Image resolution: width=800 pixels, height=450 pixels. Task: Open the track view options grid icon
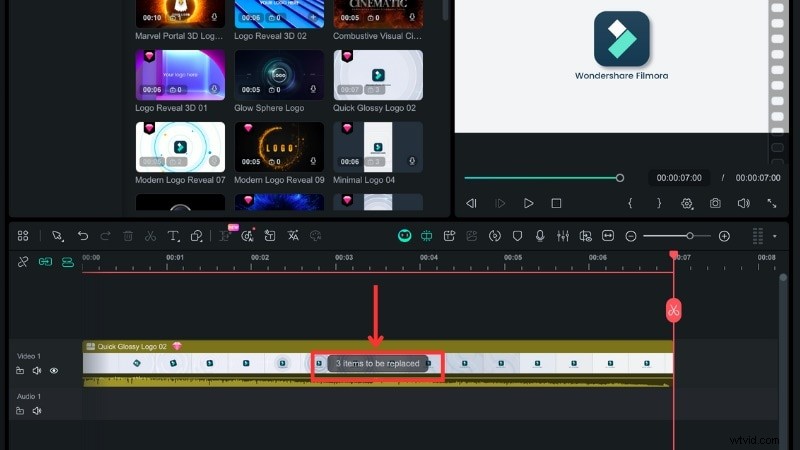758,236
